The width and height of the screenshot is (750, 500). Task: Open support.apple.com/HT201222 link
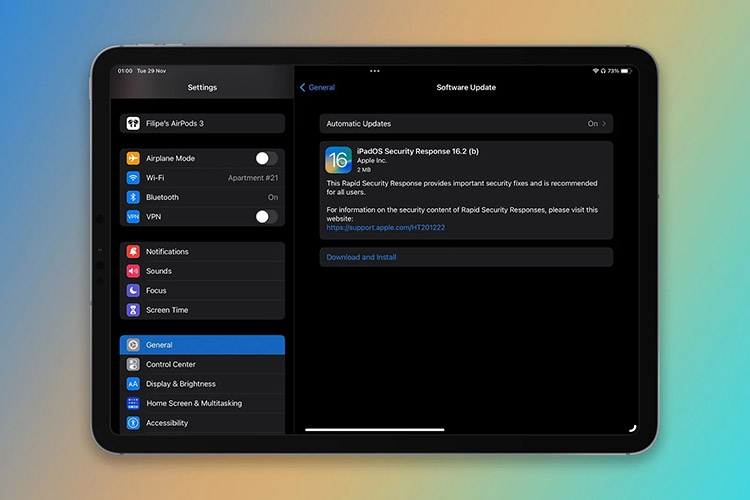click(386, 227)
